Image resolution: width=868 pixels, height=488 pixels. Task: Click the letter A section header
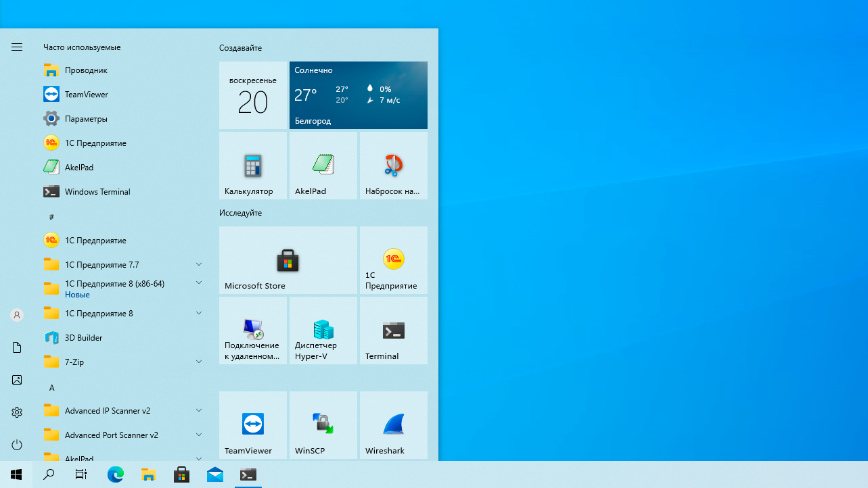[x=51, y=387]
